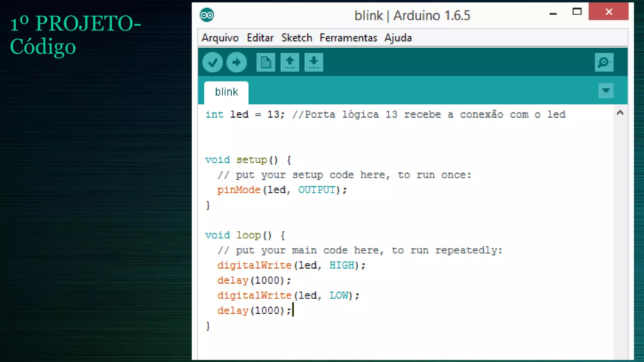The image size is (644, 362).
Task: Click the scrollbar up arrow in the editor
Action: point(620,113)
